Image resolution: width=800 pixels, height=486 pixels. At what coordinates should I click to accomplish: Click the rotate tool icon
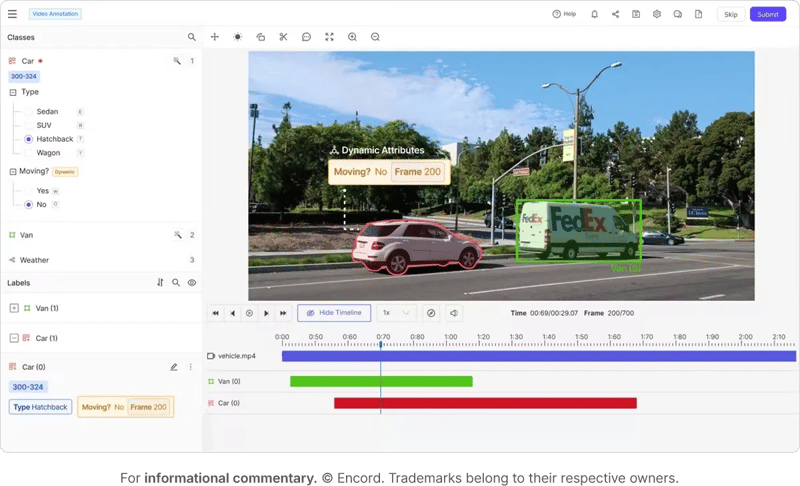[261, 37]
